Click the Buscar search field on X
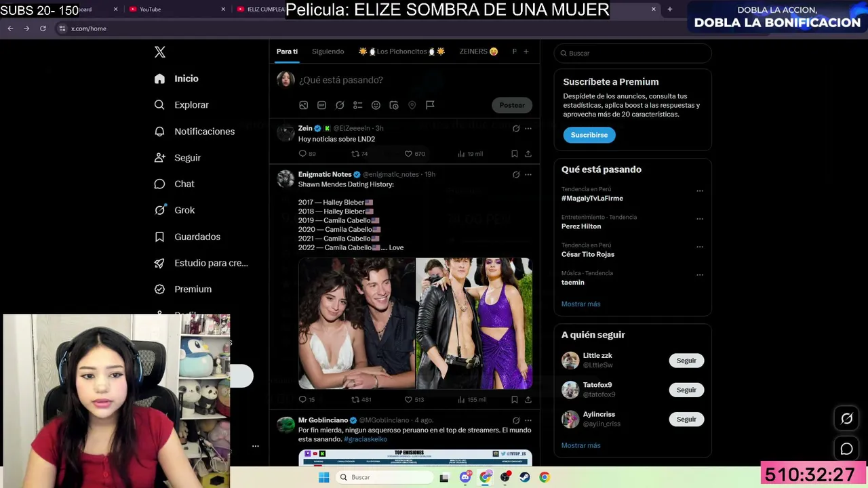 (x=633, y=53)
